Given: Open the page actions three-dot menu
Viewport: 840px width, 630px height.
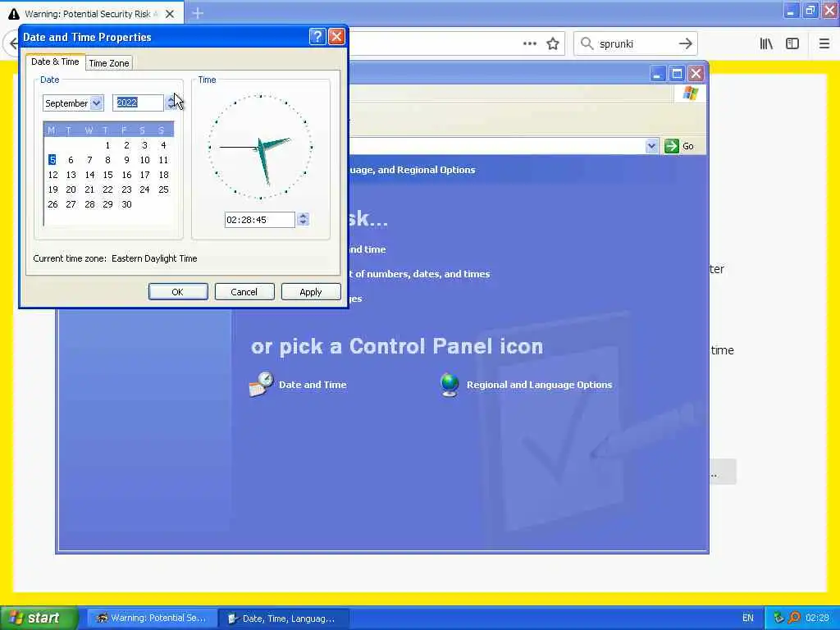Looking at the screenshot, I should (529, 44).
